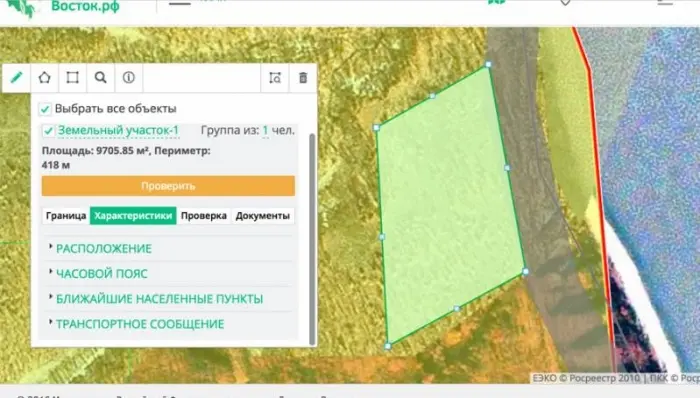Toggle 'Выбрать все объекты' checkbox
700x398 pixels.
coord(45,109)
